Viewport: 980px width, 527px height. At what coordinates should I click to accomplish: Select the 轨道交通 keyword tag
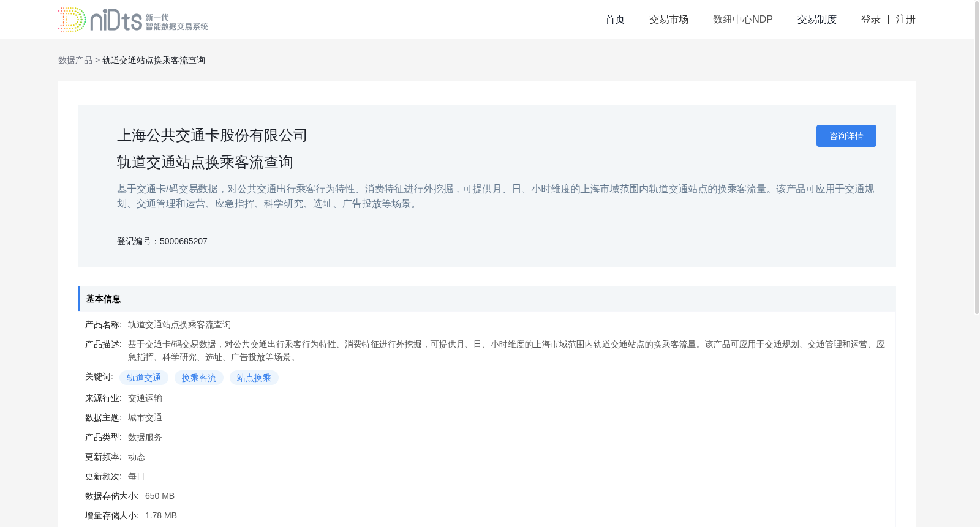pyautogui.click(x=144, y=378)
